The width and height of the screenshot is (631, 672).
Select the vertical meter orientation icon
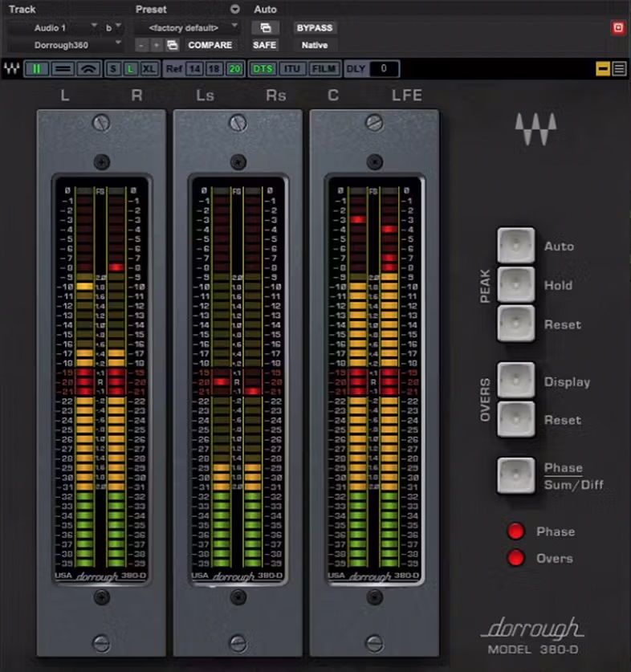(36, 69)
